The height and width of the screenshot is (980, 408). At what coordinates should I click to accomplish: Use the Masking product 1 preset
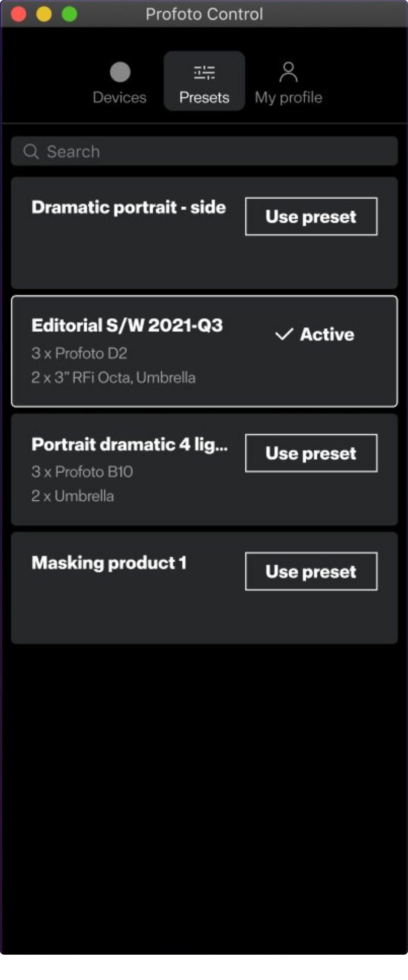(x=311, y=571)
